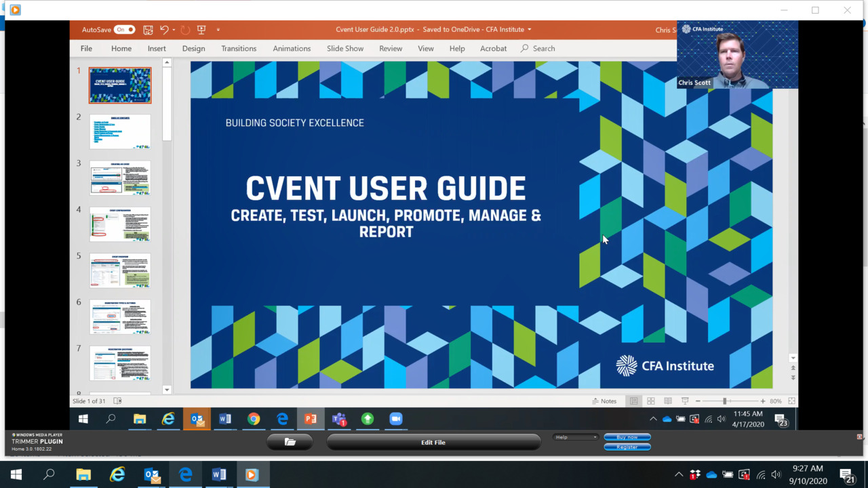This screenshot has height=488, width=868.
Task: Switch to the Design ribbon tab
Action: pyautogui.click(x=193, y=48)
